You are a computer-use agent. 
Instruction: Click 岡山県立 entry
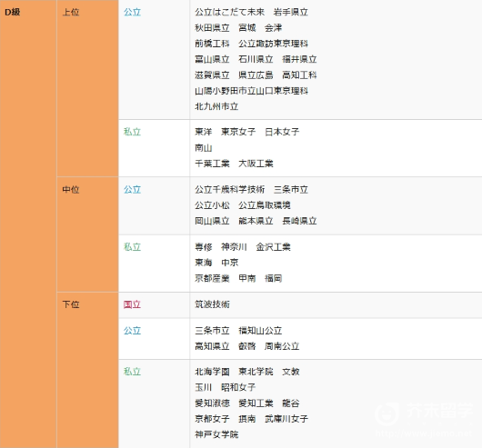(212, 221)
